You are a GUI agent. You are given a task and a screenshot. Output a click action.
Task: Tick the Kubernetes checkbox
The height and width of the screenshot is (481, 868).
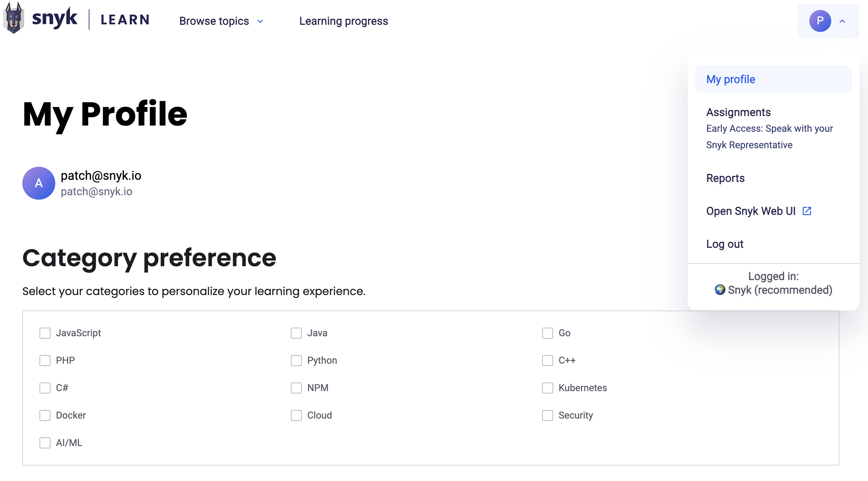tap(547, 388)
